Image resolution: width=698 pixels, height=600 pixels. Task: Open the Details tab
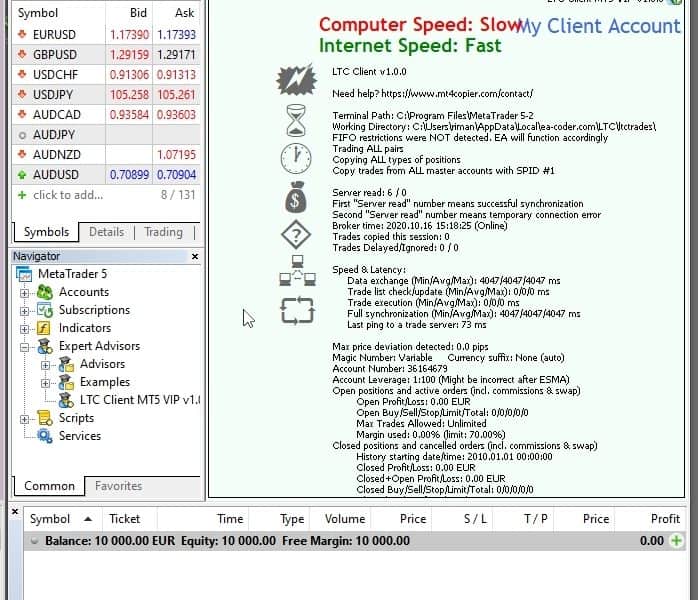106,232
